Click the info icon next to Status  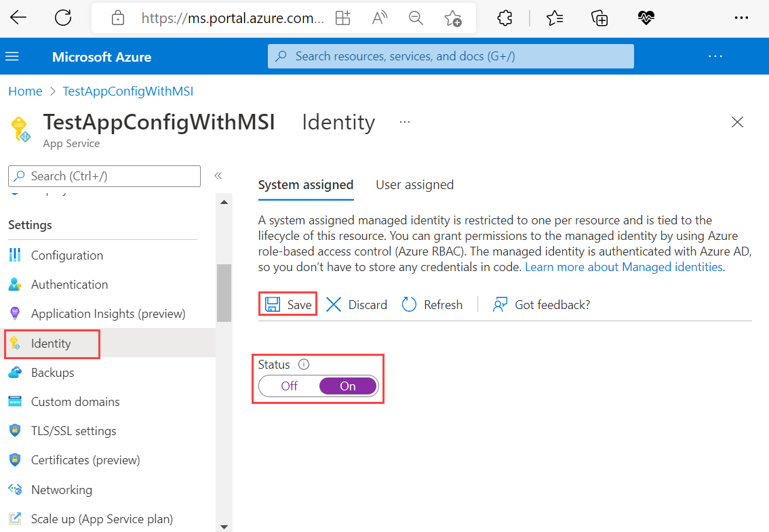pyautogui.click(x=304, y=365)
